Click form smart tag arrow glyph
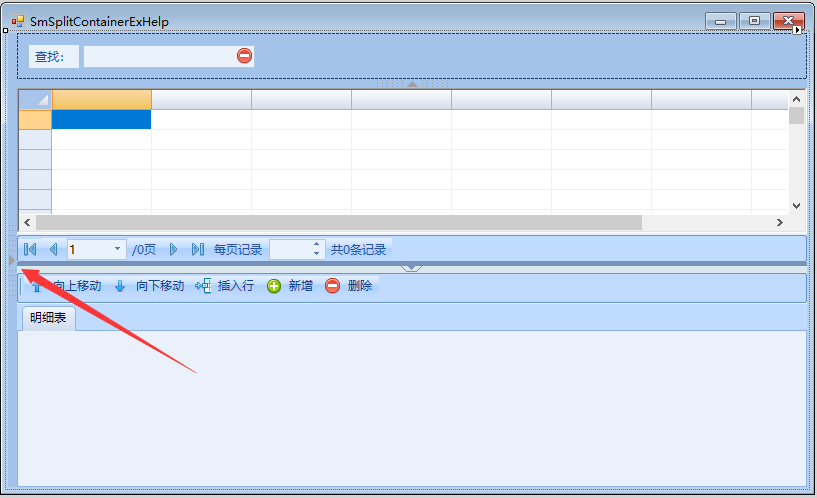This screenshot has height=498, width=817. pyautogui.click(x=797, y=30)
